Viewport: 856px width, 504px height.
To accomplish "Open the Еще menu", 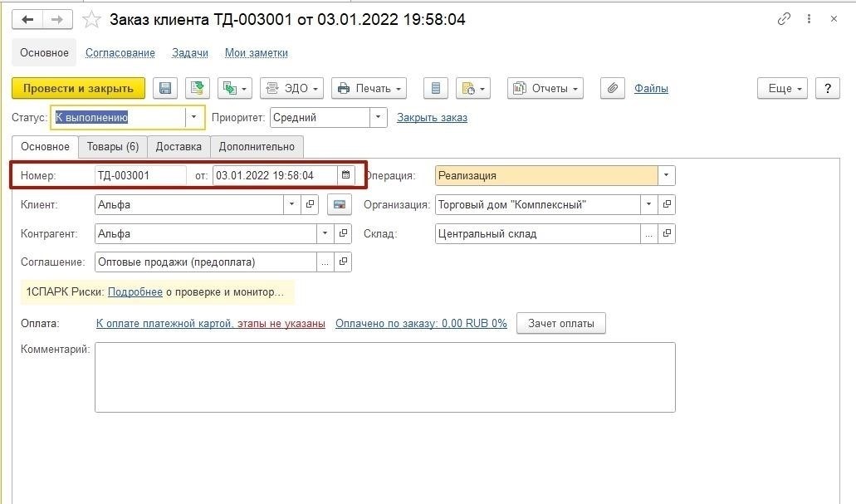I will coord(782,89).
